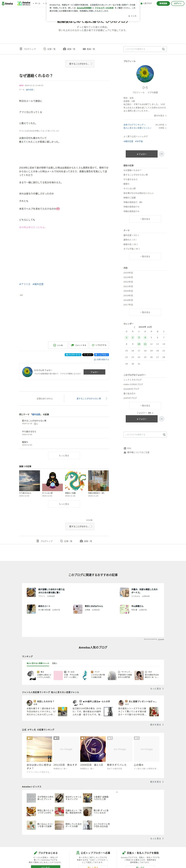Open the ブログトップ tab in top nav
Viewport: 186px width, 868px height.
pyautogui.click(x=28, y=49)
